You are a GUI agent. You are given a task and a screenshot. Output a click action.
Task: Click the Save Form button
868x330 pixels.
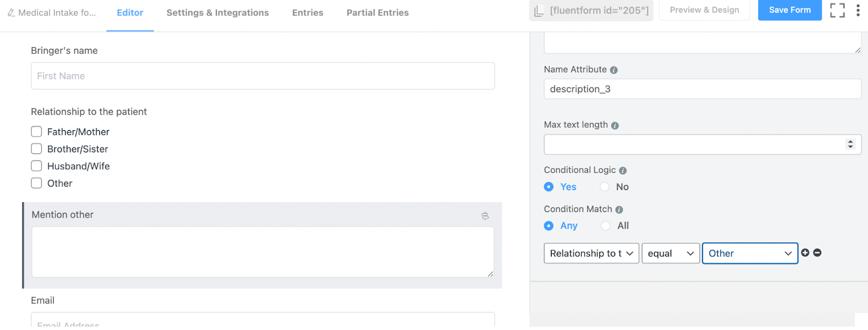click(x=789, y=10)
